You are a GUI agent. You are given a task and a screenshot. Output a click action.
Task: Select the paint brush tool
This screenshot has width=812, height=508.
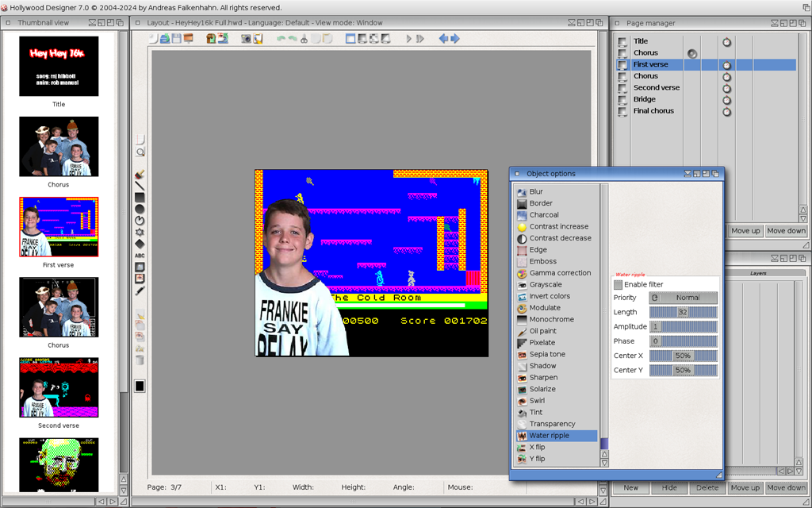140,175
